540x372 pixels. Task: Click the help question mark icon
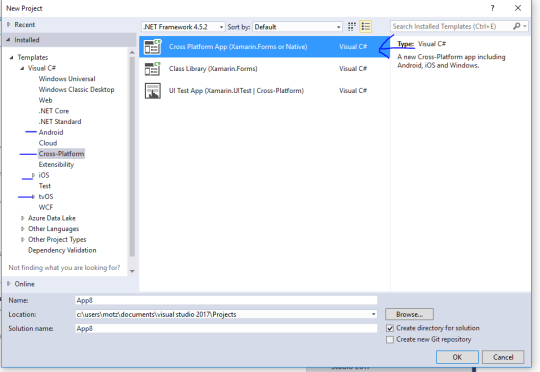[x=492, y=8]
